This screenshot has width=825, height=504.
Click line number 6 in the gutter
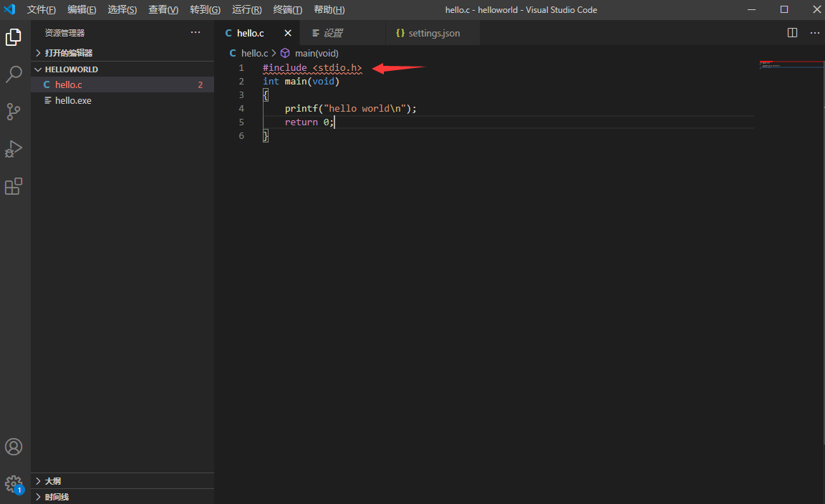point(241,136)
